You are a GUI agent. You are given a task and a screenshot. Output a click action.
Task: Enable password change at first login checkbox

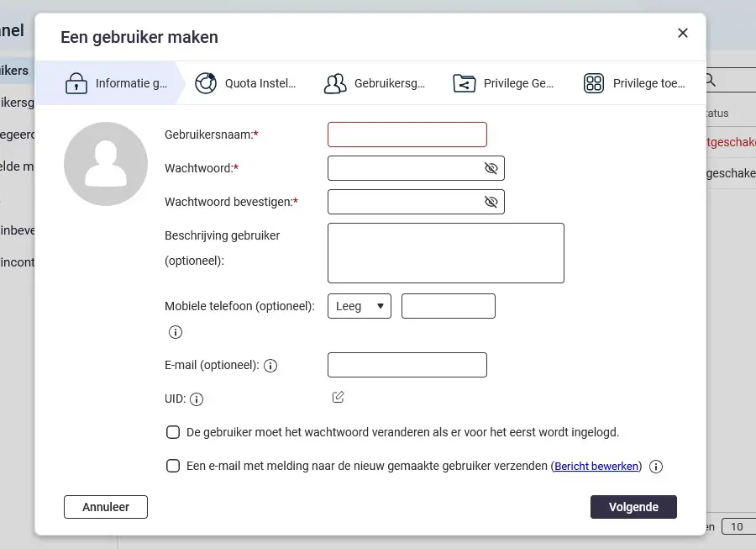pyautogui.click(x=172, y=431)
